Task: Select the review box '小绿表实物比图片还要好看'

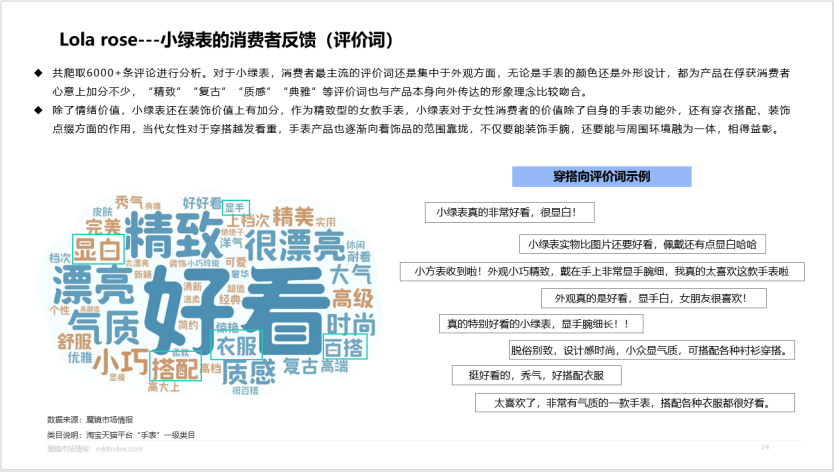Action: [x=642, y=244]
